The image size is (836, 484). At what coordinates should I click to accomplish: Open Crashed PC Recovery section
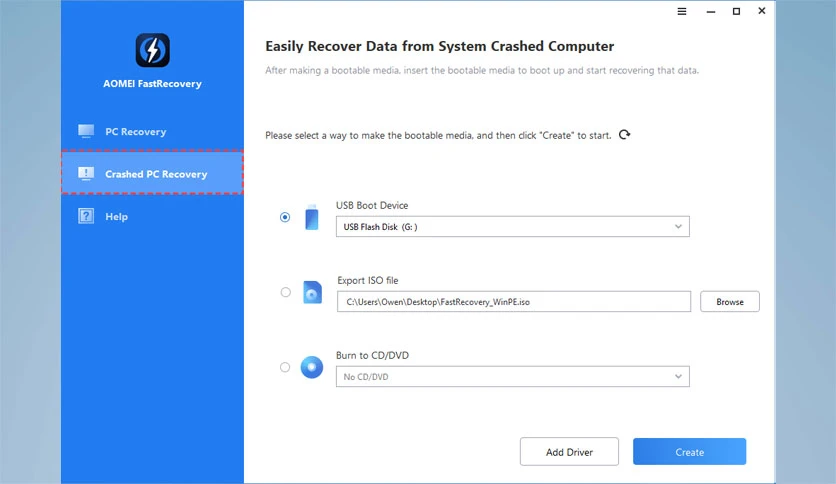click(152, 173)
